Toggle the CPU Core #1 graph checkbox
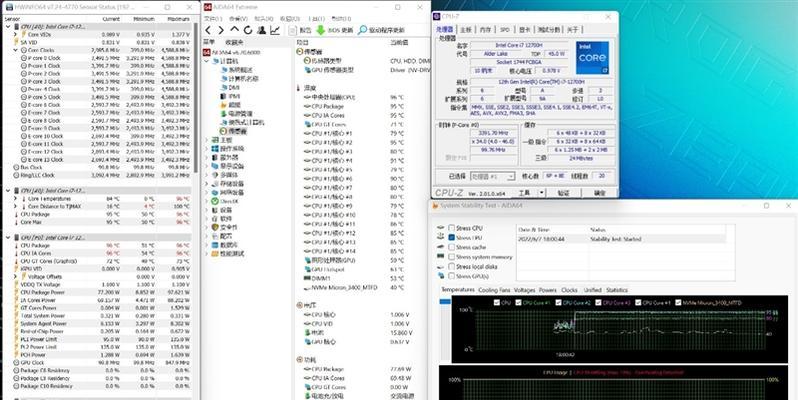The height and width of the screenshot is (400, 798). pyautogui.click(x=518, y=302)
